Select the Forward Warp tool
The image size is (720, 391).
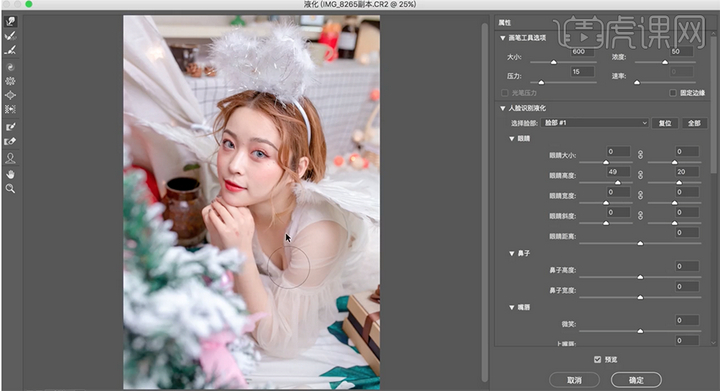pyautogui.click(x=11, y=22)
